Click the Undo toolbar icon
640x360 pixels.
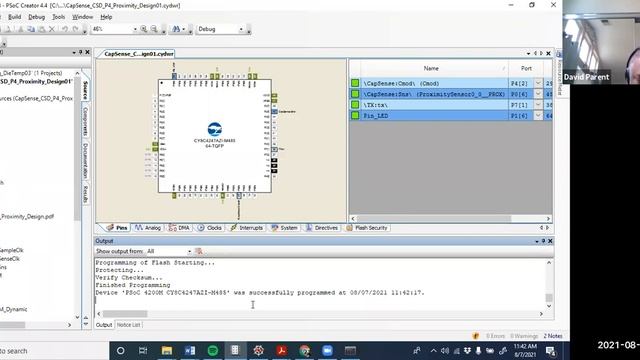click(x=64, y=29)
